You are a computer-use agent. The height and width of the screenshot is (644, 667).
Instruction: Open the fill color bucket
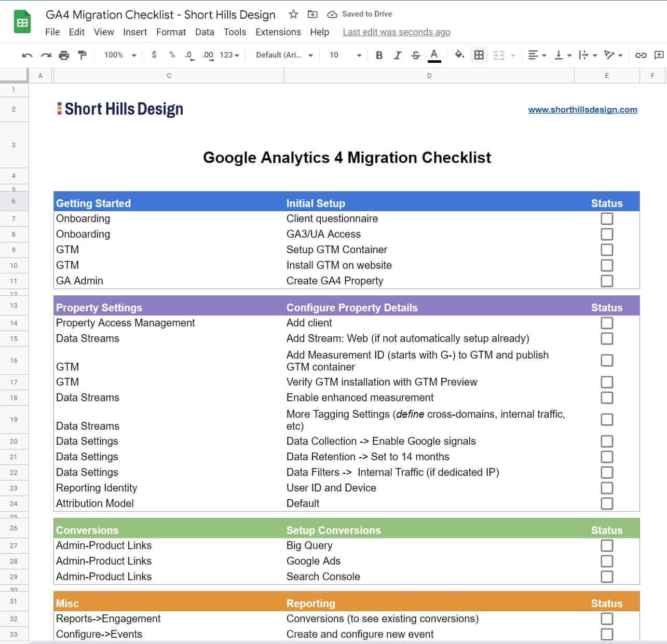[459, 54]
